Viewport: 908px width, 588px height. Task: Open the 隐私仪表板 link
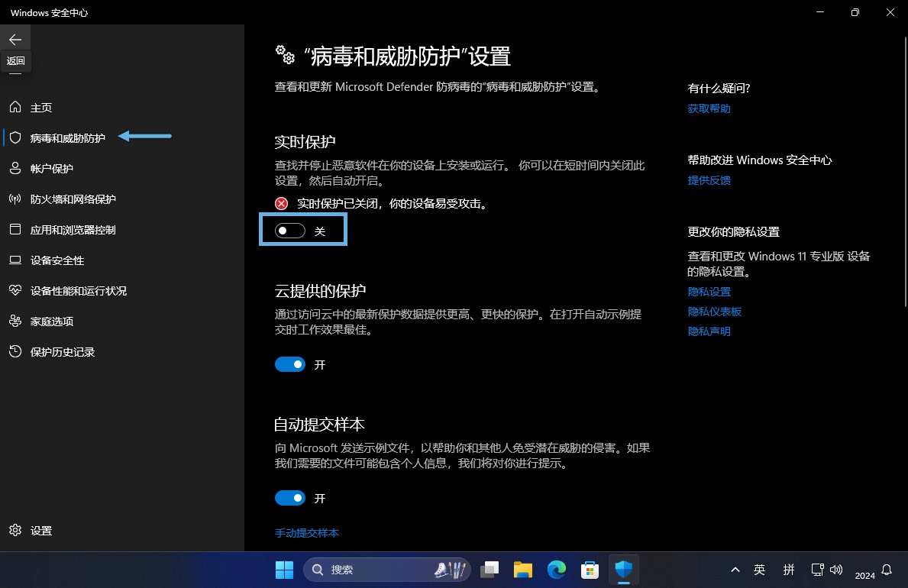715,312
